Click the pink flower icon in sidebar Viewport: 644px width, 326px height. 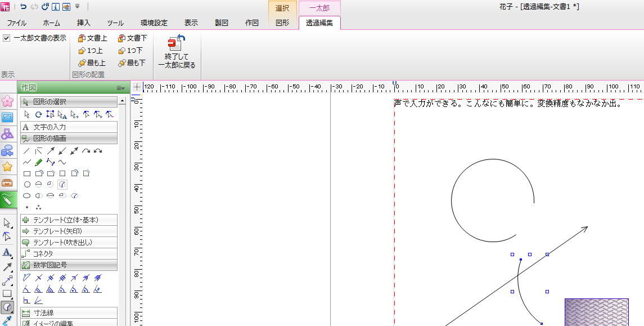coord(7,101)
